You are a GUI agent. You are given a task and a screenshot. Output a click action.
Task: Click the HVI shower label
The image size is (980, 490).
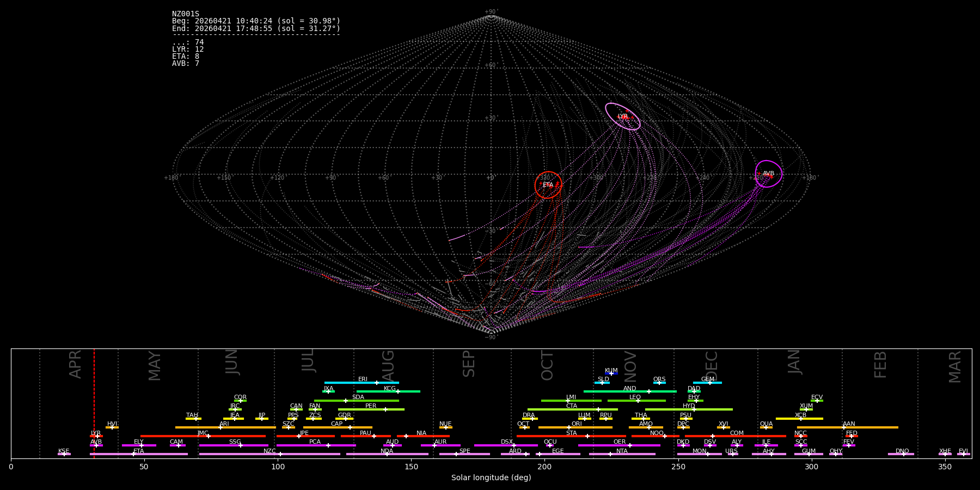click(112, 424)
